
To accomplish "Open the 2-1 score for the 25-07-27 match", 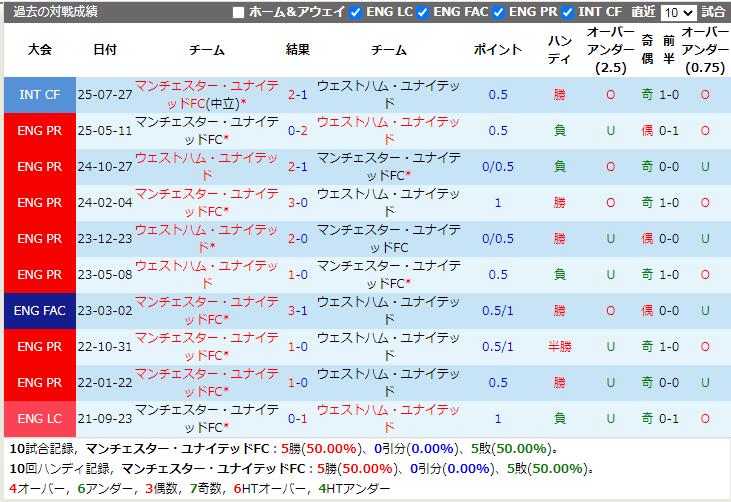I will click(x=297, y=95).
